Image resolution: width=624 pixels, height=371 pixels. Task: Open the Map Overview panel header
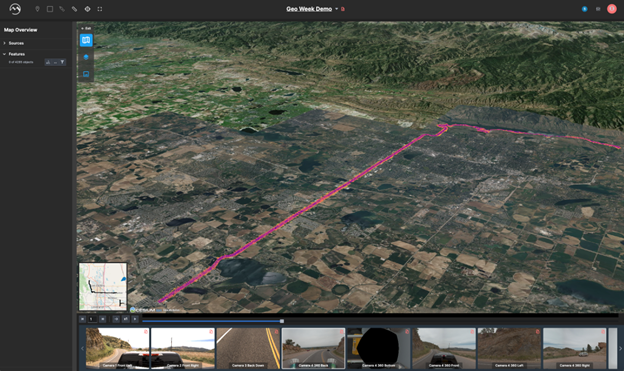(21, 30)
